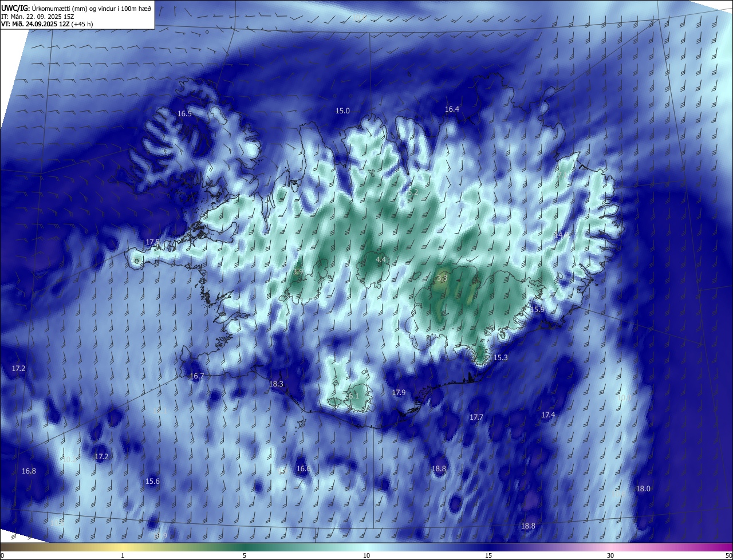The width and height of the screenshot is (733, 560).
Task: Click the 1 tick on the color scale
Action: coord(123,555)
